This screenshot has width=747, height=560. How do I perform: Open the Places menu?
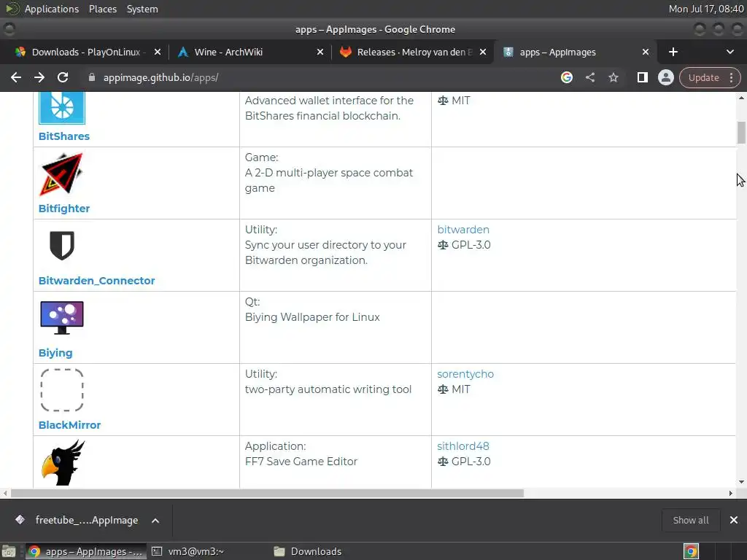pos(102,9)
